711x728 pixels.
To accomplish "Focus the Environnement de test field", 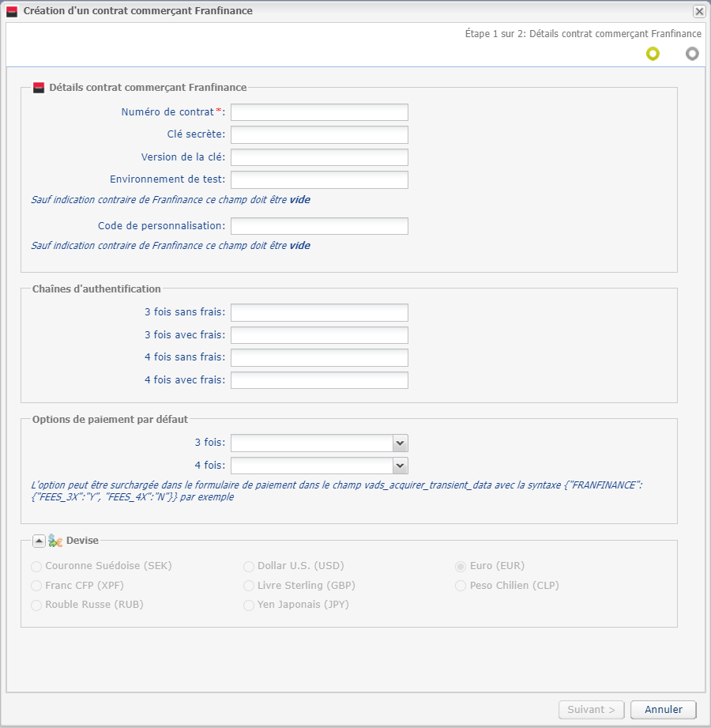I will (x=319, y=179).
